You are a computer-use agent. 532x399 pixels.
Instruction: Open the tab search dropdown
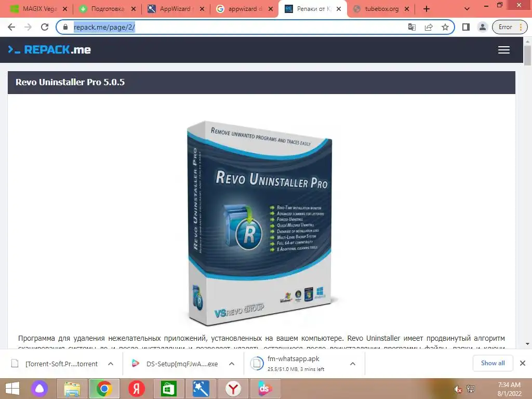click(467, 9)
